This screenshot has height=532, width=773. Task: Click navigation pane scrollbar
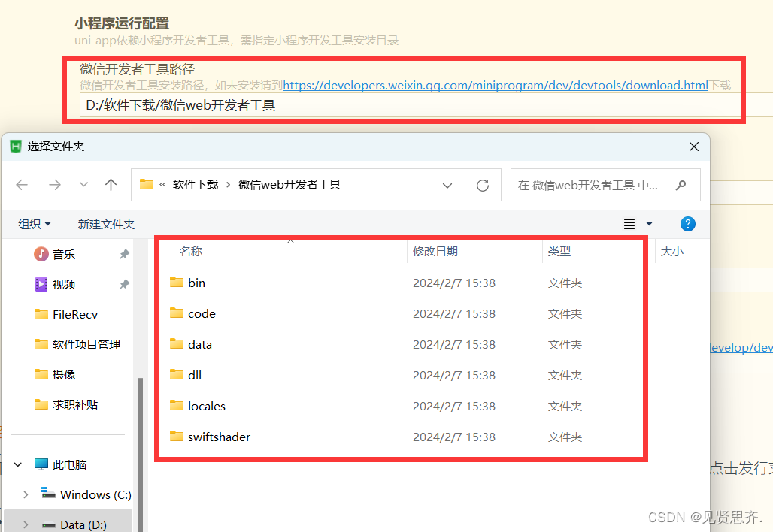tap(141, 453)
